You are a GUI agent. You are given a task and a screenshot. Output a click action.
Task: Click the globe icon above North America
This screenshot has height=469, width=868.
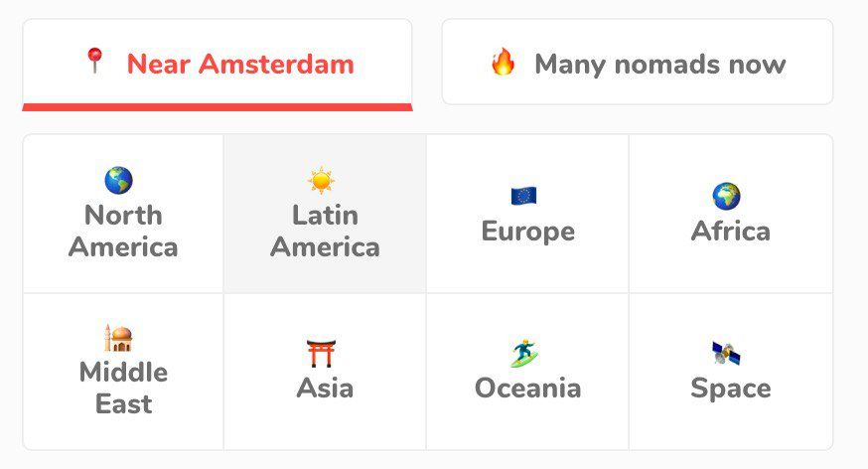point(119,181)
